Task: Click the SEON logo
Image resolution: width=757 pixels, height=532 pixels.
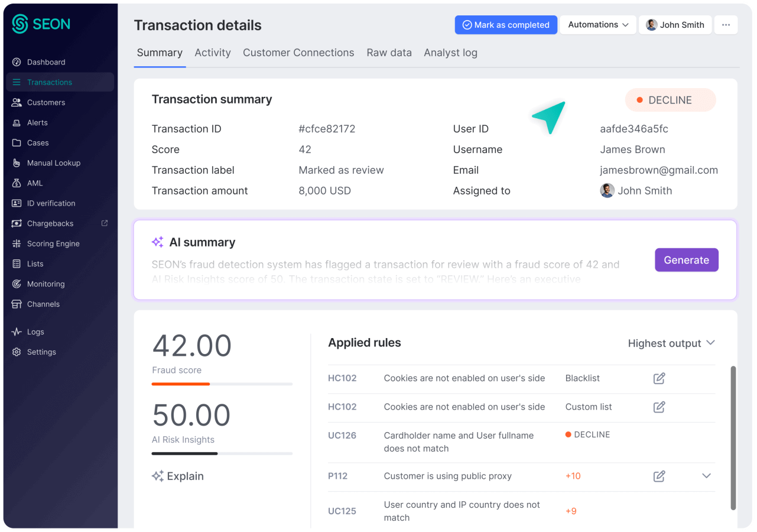Action: tap(41, 24)
